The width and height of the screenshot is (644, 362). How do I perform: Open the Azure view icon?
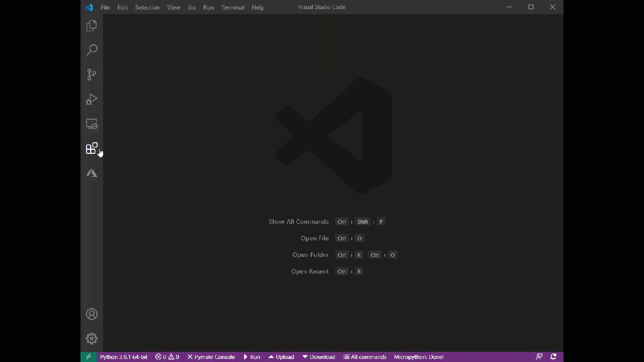[92, 173]
